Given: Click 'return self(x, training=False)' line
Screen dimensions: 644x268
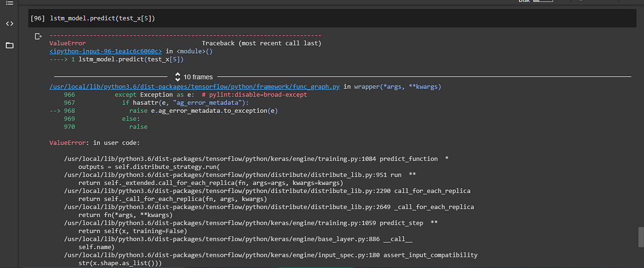Looking at the screenshot, I should click(x=133, y=231).
